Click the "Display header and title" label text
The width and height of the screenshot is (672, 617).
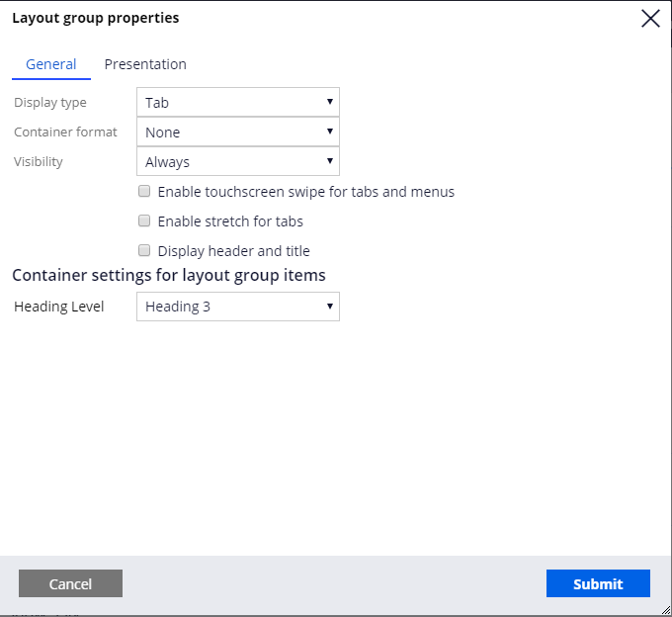click(233, 251)
